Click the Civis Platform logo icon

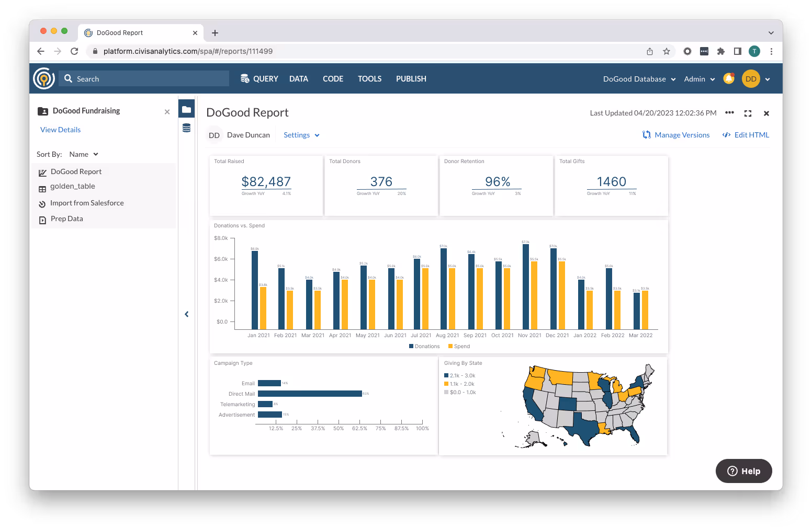tap(44, 78)
